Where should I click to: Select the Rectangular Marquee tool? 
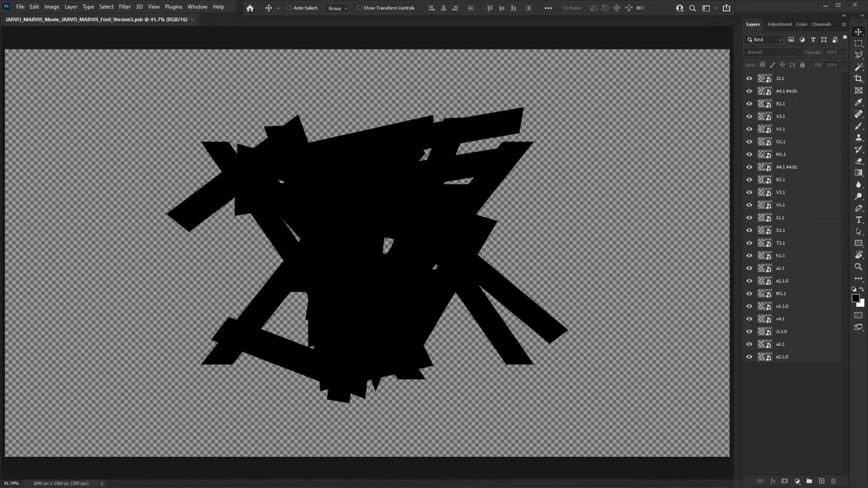859,43
